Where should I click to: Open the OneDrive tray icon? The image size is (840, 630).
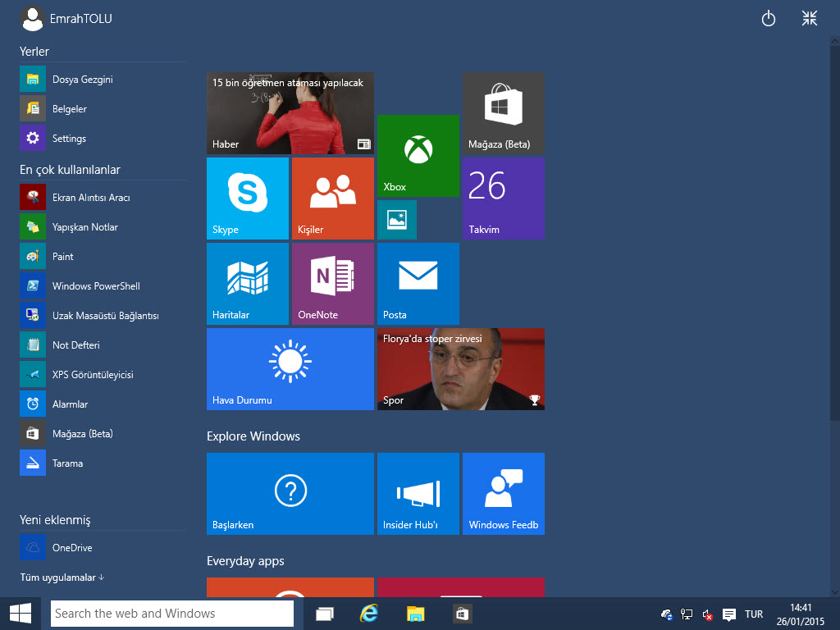[x=667, y=614]
